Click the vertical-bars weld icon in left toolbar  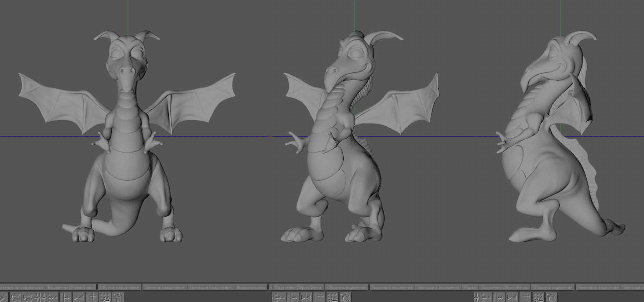[40, 297]
